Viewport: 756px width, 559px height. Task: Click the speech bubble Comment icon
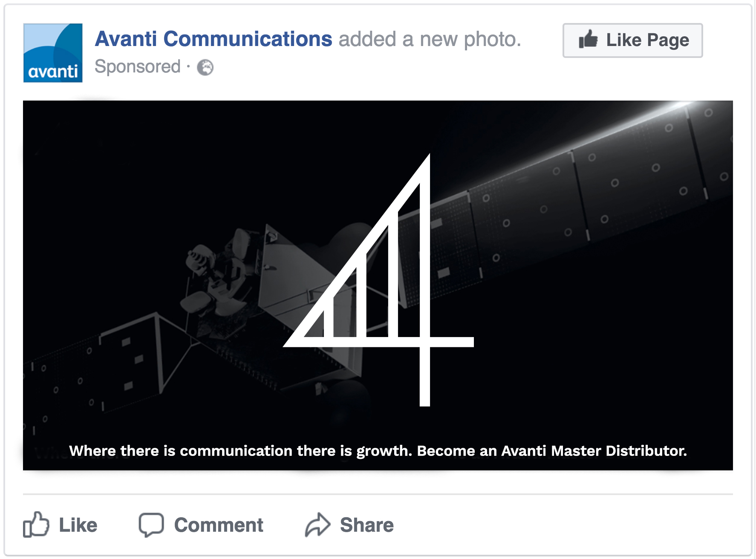pos(151,524)
